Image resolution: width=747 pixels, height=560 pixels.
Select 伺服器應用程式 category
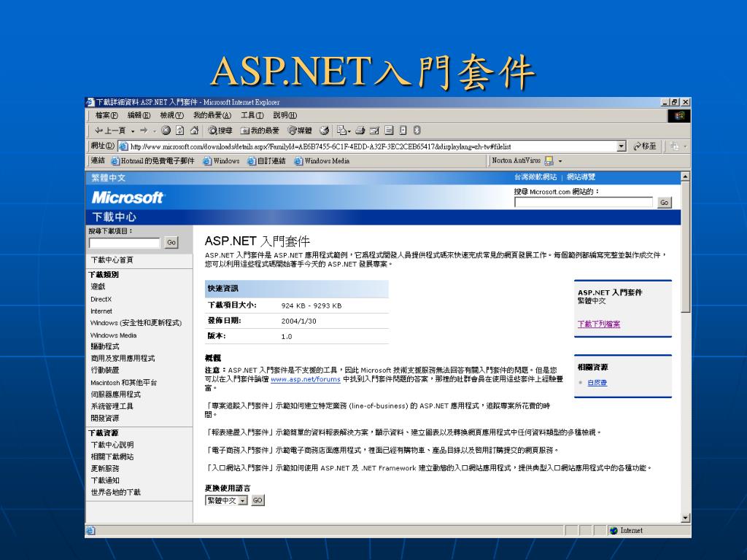coord(116,394)
